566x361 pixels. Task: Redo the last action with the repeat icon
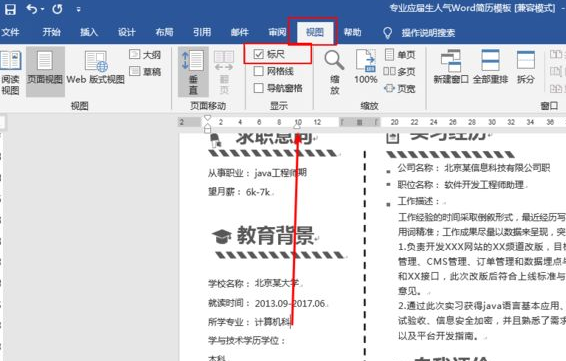[57, 9]
